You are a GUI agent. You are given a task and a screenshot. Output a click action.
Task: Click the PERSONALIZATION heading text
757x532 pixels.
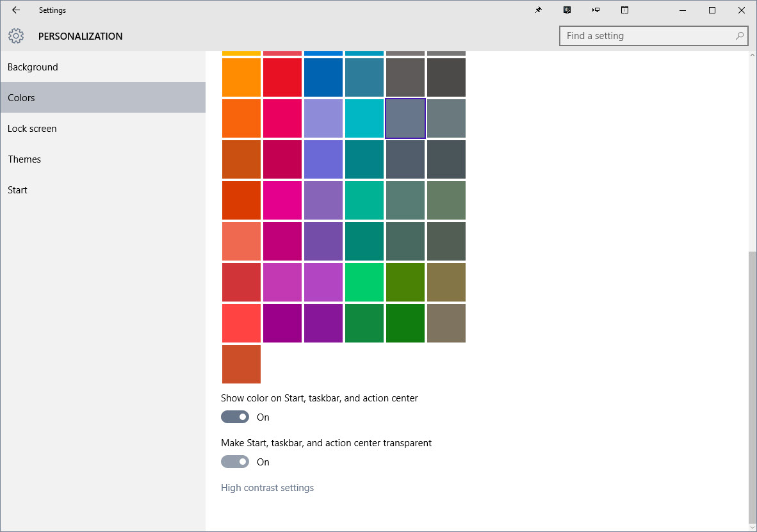click(81, 36)
